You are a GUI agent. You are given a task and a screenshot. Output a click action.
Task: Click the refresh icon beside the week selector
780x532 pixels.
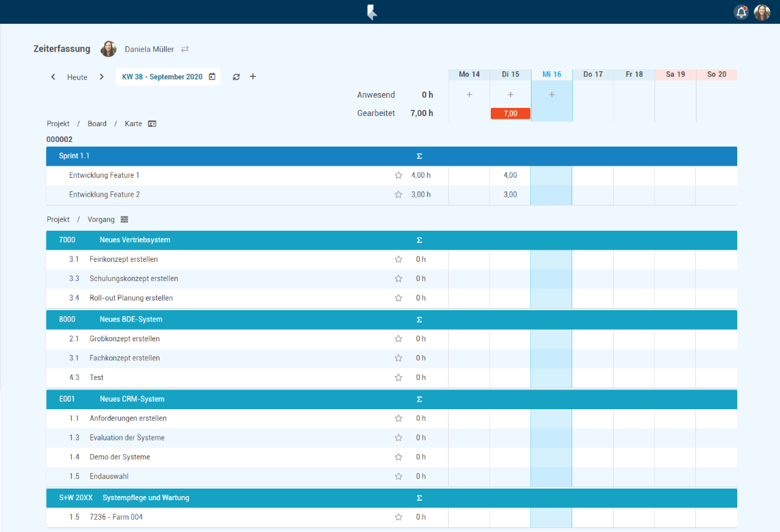pyautogui.click(x=236, y=77)
